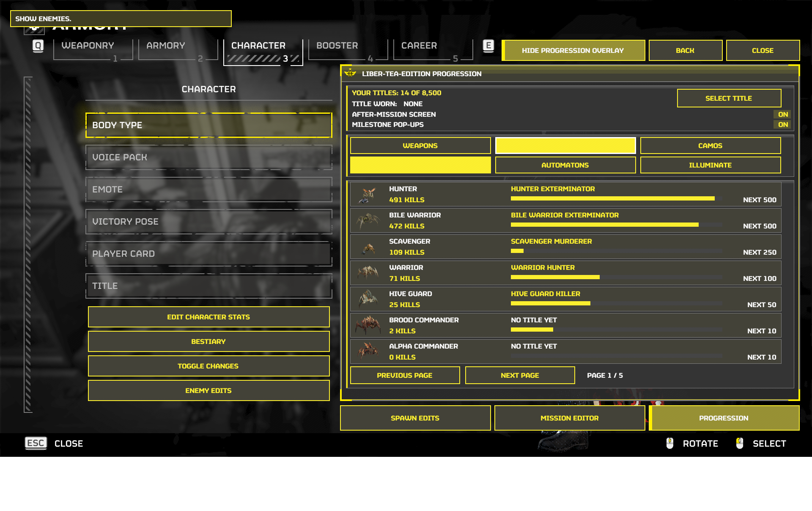The height and width of the screenshot is (511, 812).
Task: Select the Warrior Hunter progress bar
Action: pos(616,277)
